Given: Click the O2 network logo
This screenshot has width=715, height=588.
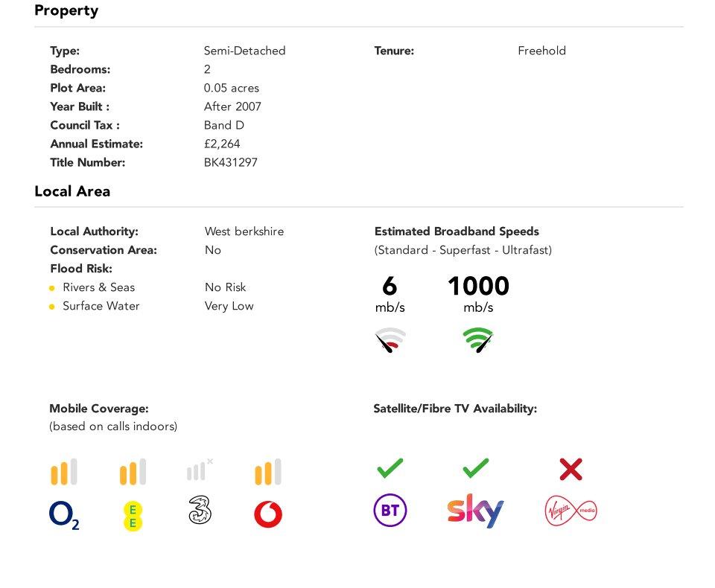Looking at the screenshot, I should [64, 515].
